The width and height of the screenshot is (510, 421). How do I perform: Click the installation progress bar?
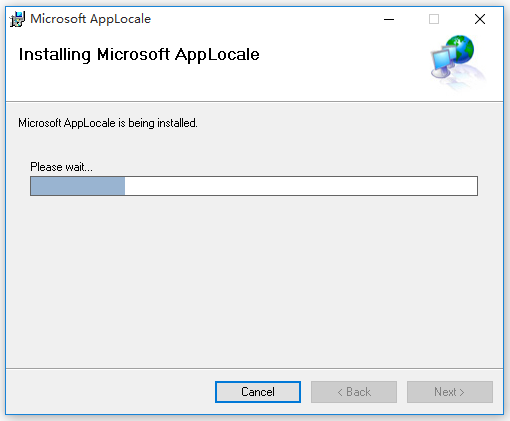click(x=254, y=186)
